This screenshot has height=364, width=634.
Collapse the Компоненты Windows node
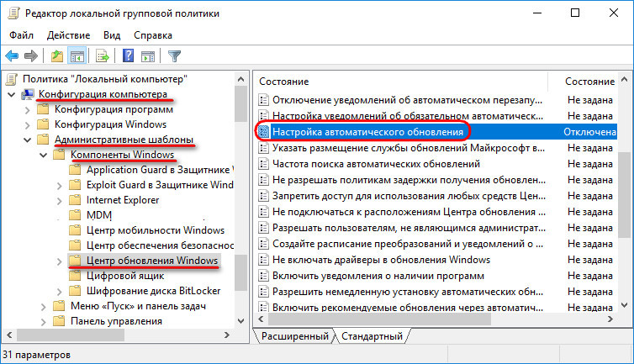[43, 155]
